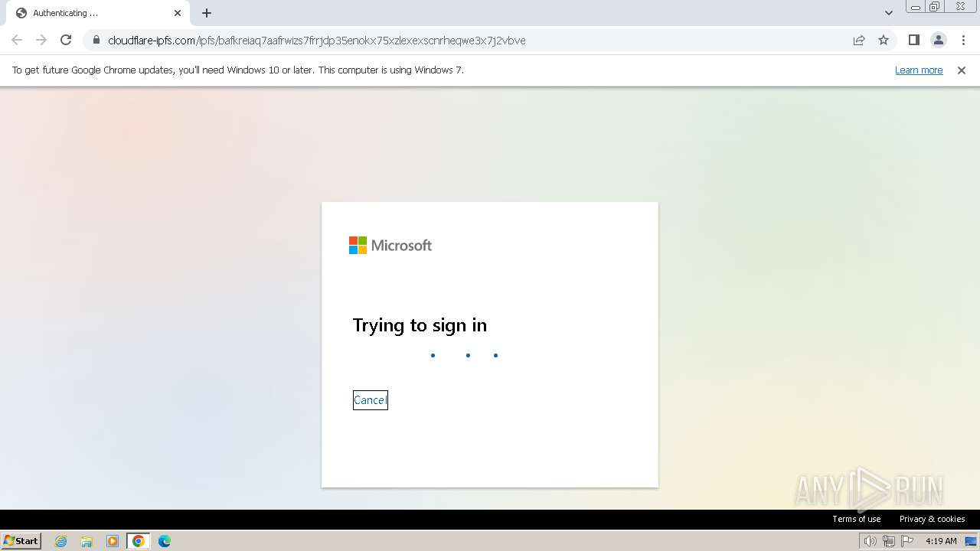Screen dimensions: 980x551
Task: Open the network tray icon
Action: click(x=889, y=541)
